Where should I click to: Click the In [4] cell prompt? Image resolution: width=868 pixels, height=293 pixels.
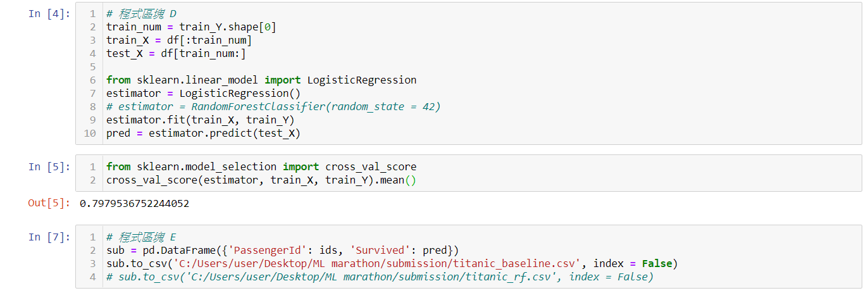pos(49,14)
